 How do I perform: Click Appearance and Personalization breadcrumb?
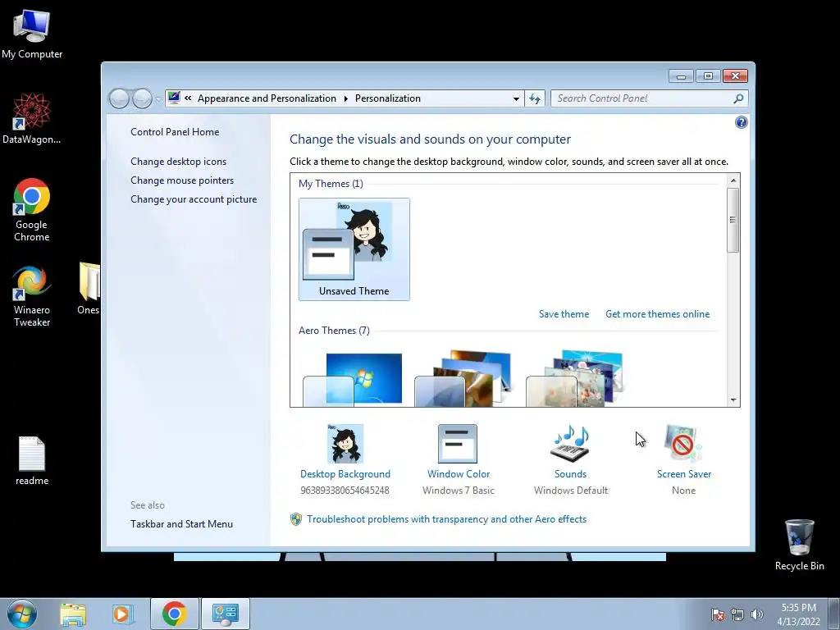[x=267, y=98]
